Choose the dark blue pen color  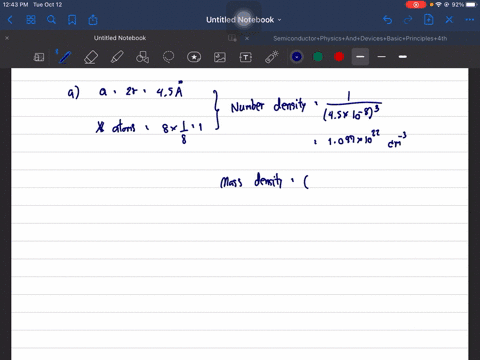pyautogui.click(x=297, y=57)
